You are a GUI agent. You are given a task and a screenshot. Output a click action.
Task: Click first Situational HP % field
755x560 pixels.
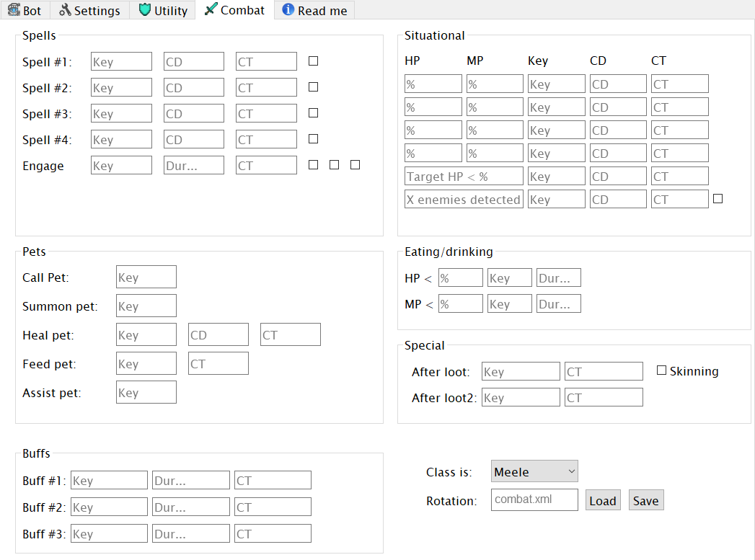(x=433, y=84)
